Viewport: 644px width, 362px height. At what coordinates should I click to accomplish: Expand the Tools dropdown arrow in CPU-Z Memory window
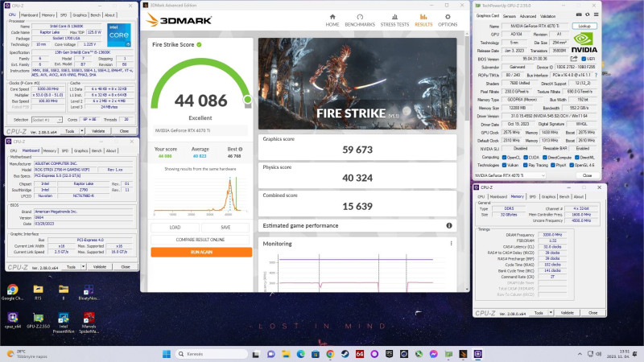[551, 313]
